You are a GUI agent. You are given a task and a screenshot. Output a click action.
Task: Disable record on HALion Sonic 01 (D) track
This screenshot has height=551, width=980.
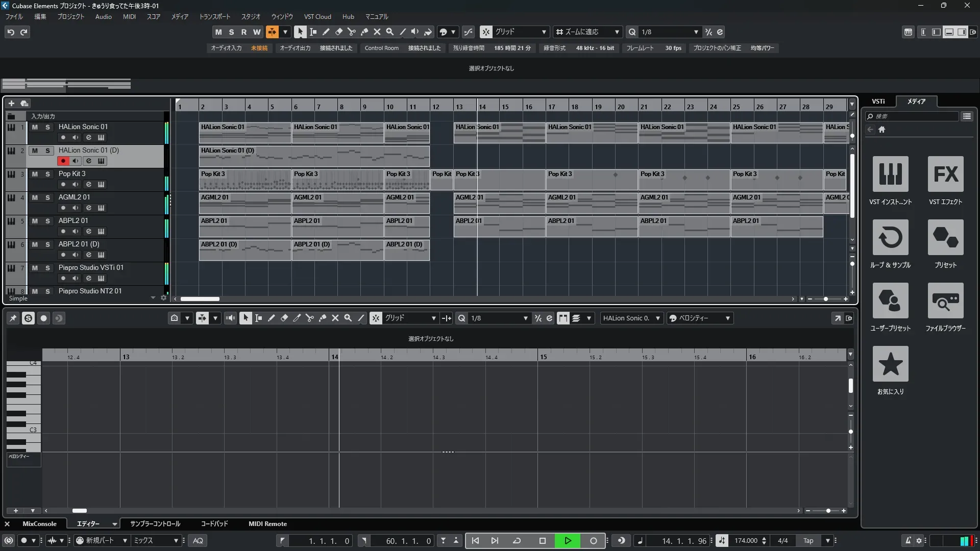click(x=63, y=161)
